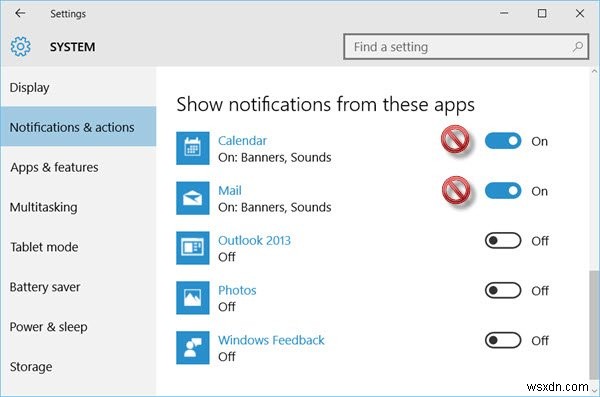The image size is (600, 397).
Task: Open Storage settings
Action: (x=78, y=366)
